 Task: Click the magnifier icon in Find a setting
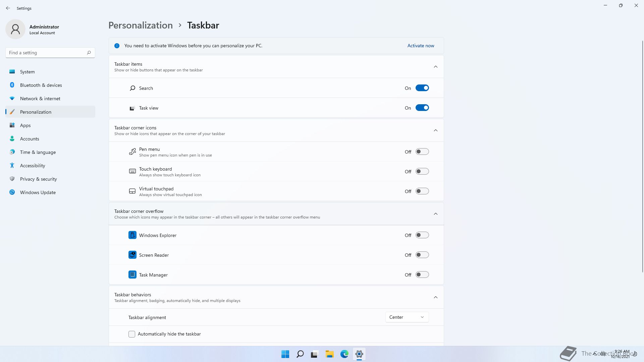(x=89, y=53)
